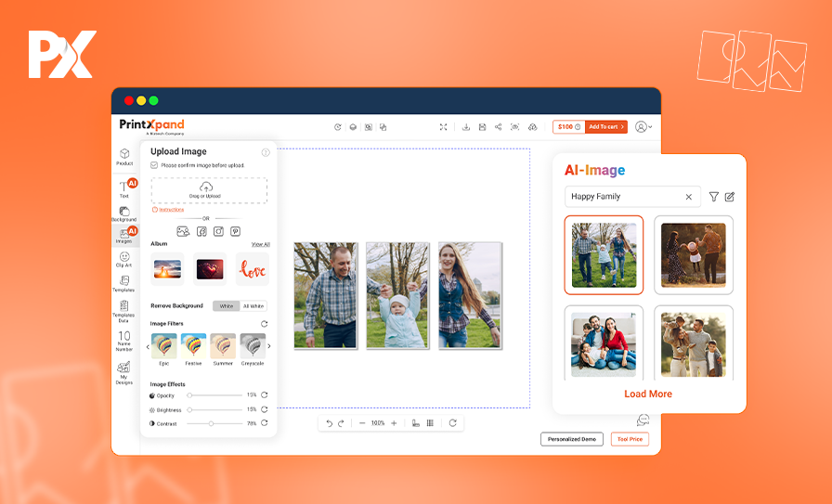The width and height of the screenshot is (832, 504).
Task: Import images from Pinterest
Action: pos(236,231)
